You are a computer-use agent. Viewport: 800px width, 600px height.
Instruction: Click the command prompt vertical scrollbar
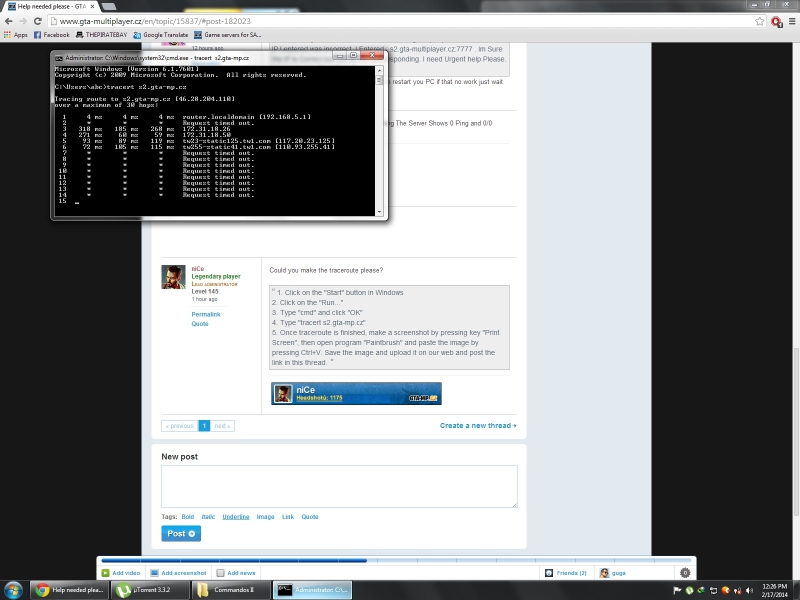tap(380, 140)
